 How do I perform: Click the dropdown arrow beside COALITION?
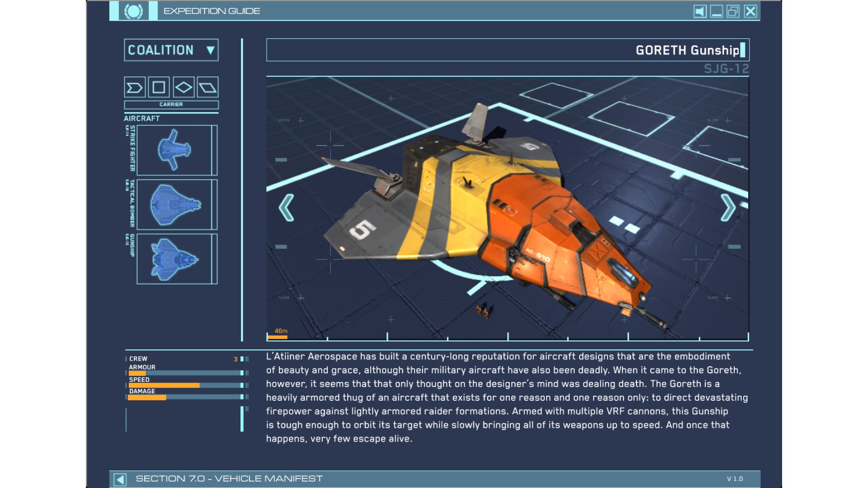coord(210,50)
